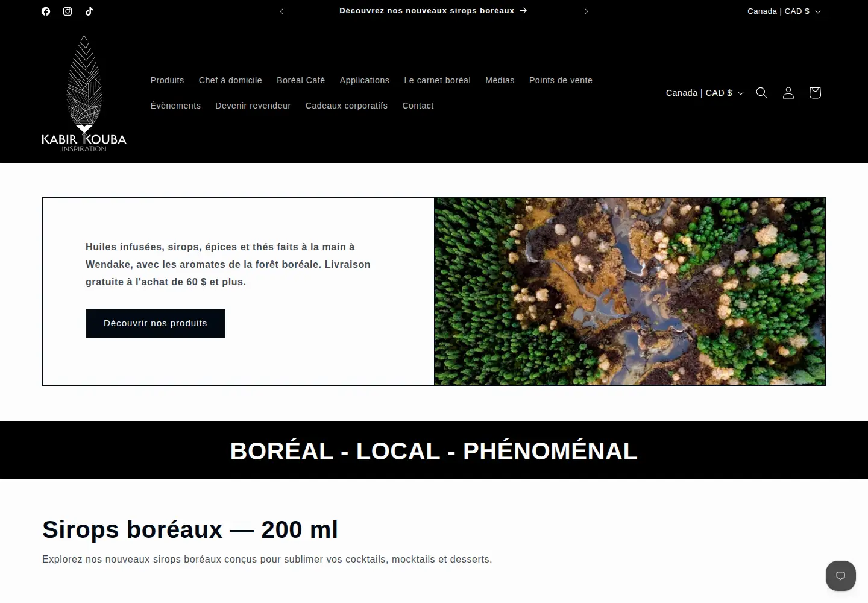Click the aerial forest banner image
The height and width of the screenshot is (603, 868).
[x=629, y=291]
